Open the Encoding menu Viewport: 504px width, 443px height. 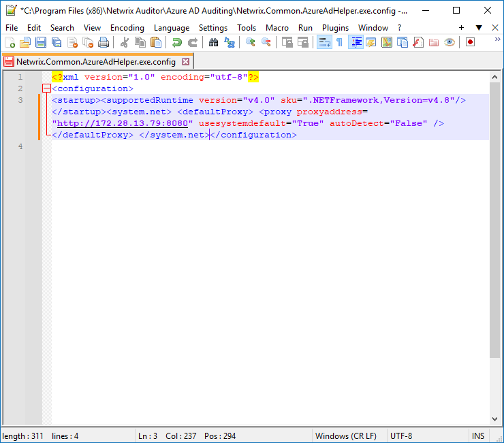(x=127, y=28)
